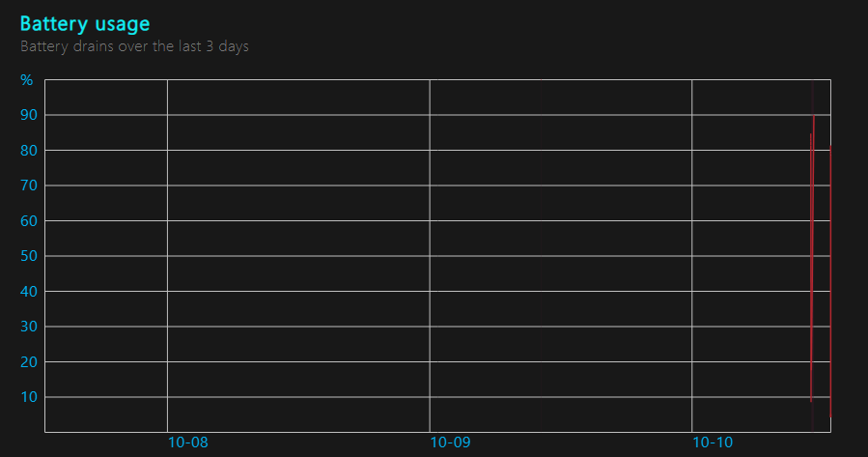Image resolution: width=868 pixels, height=457 pixels.
Task: Select the 50 percent axis label
Action: tap(29, 256)
